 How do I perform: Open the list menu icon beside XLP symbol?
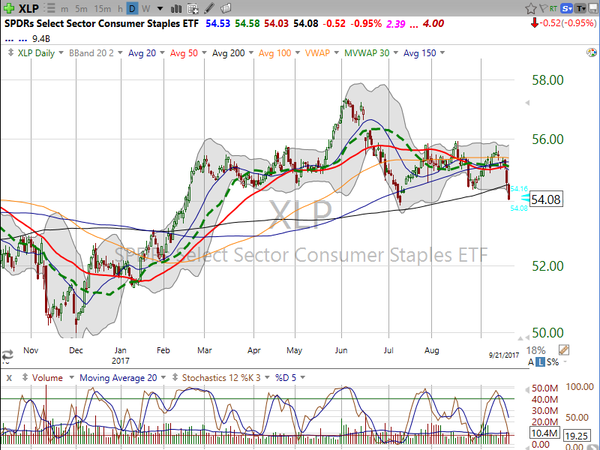tap(49, 8)
